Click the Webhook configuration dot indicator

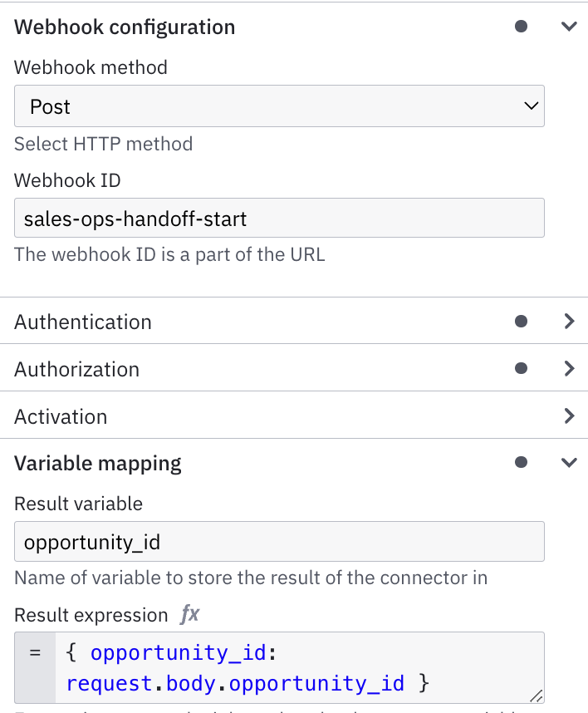coord(521,27)
